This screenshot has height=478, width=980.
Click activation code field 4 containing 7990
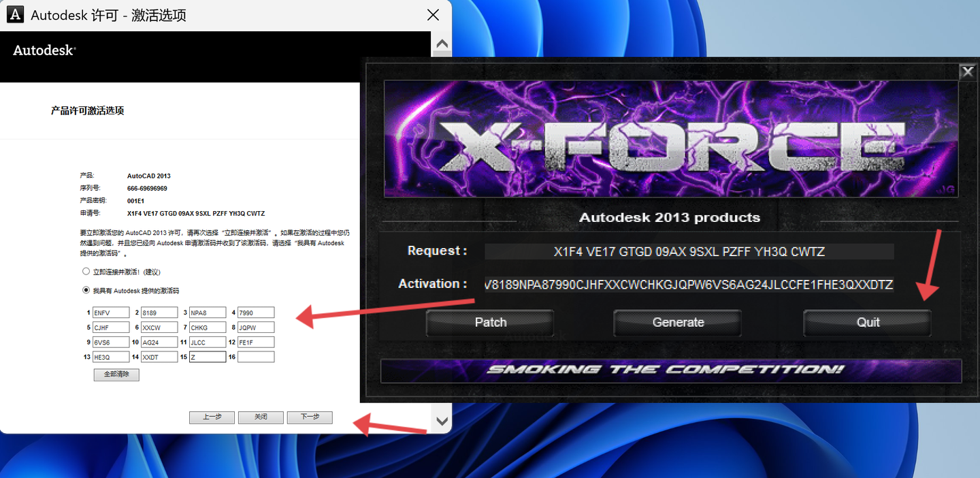pos(256,313)
